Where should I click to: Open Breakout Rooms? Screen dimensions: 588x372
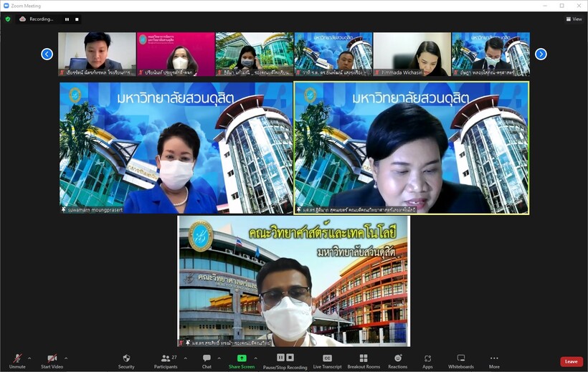pos(364,361)
